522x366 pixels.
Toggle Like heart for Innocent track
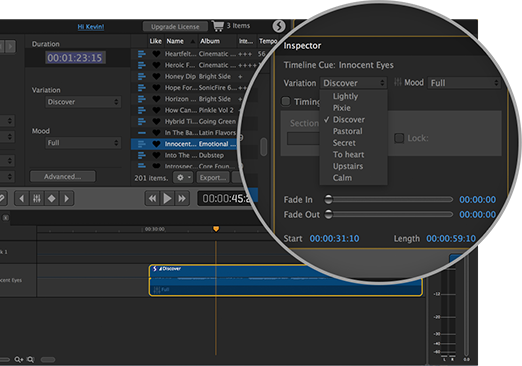coord(156,144)
